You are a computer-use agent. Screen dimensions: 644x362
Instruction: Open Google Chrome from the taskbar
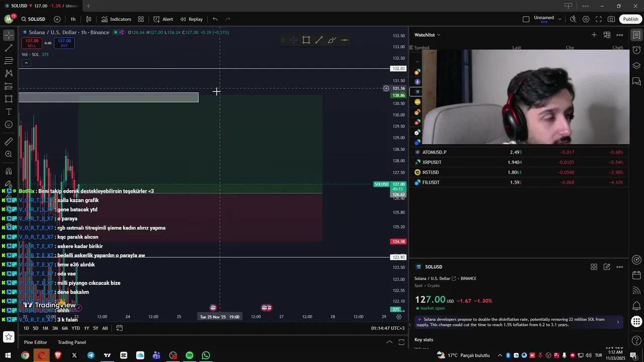pyautogui.click(x=25, y=355)
